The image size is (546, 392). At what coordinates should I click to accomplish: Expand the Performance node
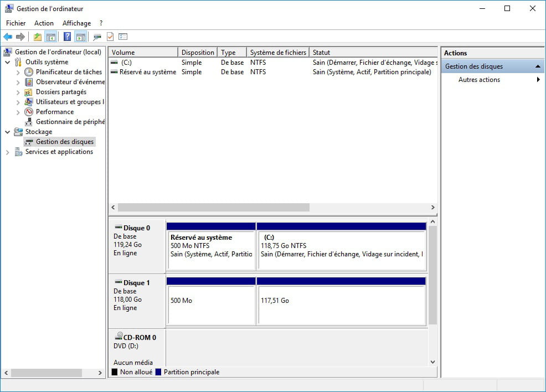(18, 112)
